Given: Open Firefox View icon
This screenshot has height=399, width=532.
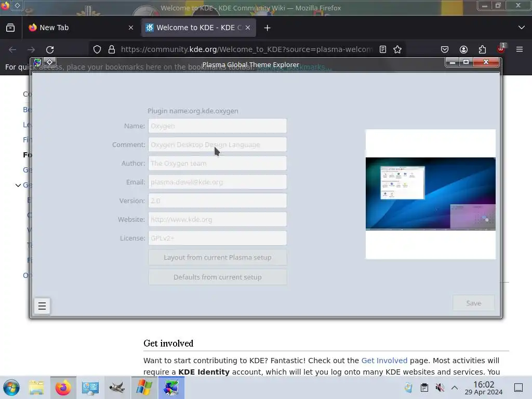Looking at the screenshot, I should pos(10,28).
